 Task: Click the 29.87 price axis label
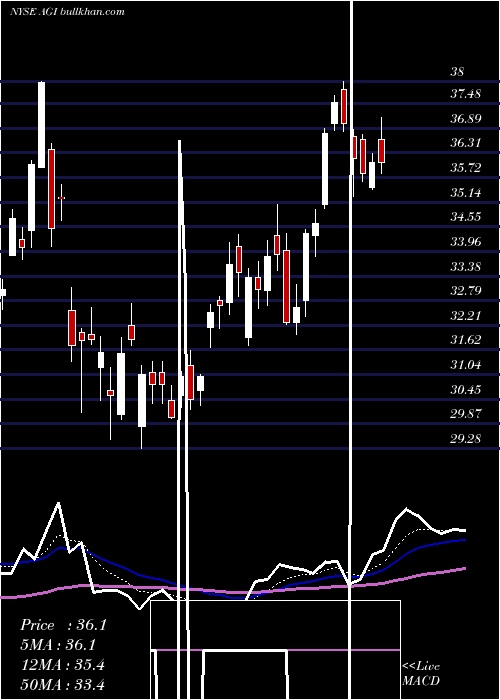click(466, 414)
